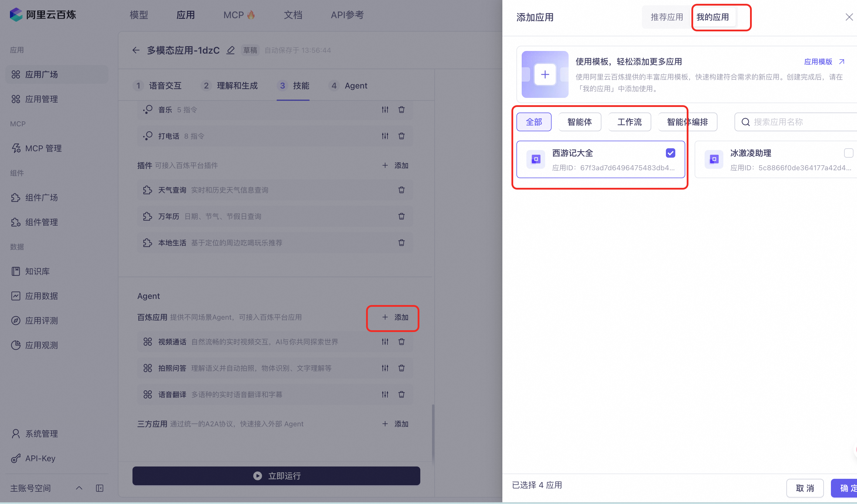Open 应用管理 in the sidebar
857x504 pixels.
(57, 99)
